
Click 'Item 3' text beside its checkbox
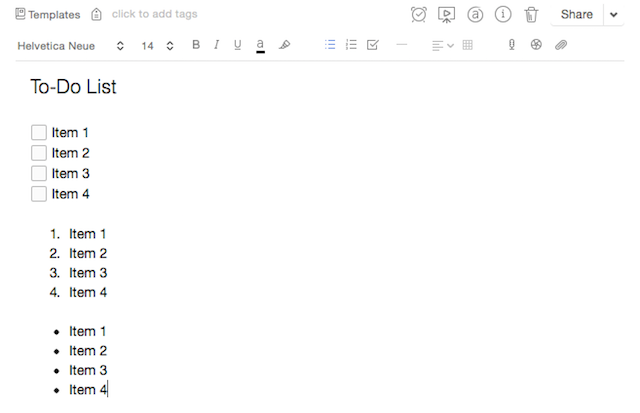(x=70, y=173)
